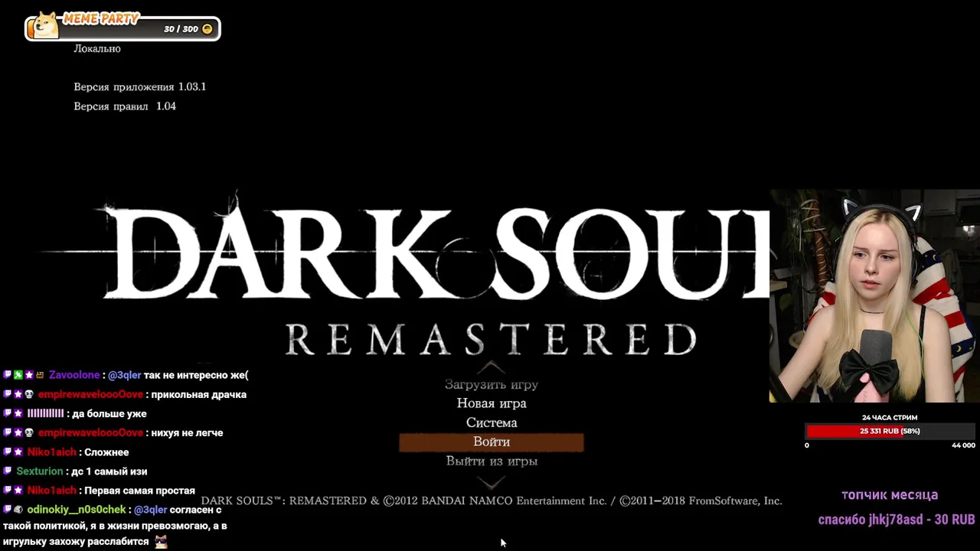Click chat username Sexturion
Image resolution: width=980 pixels, height=551 pixels.
[40, 471]
